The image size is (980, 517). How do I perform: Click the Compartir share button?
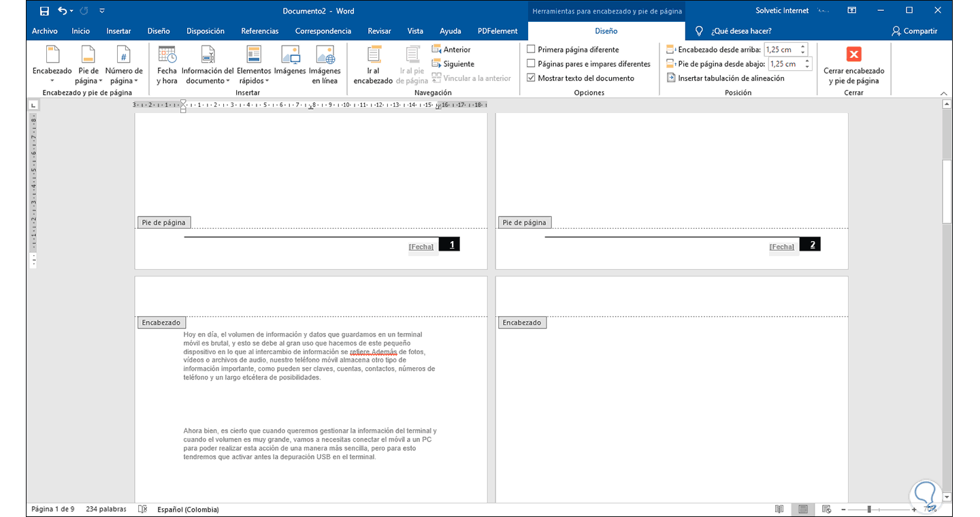tap(915, 31)
